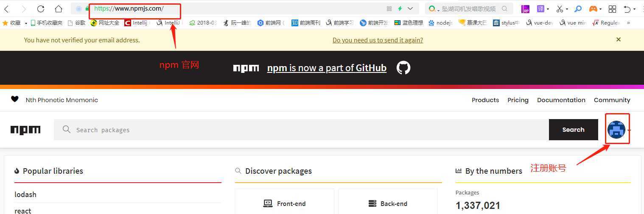Reload the page with the refresh icon
The width and height of the screenshot is (644, 214).
coord(41,9)
